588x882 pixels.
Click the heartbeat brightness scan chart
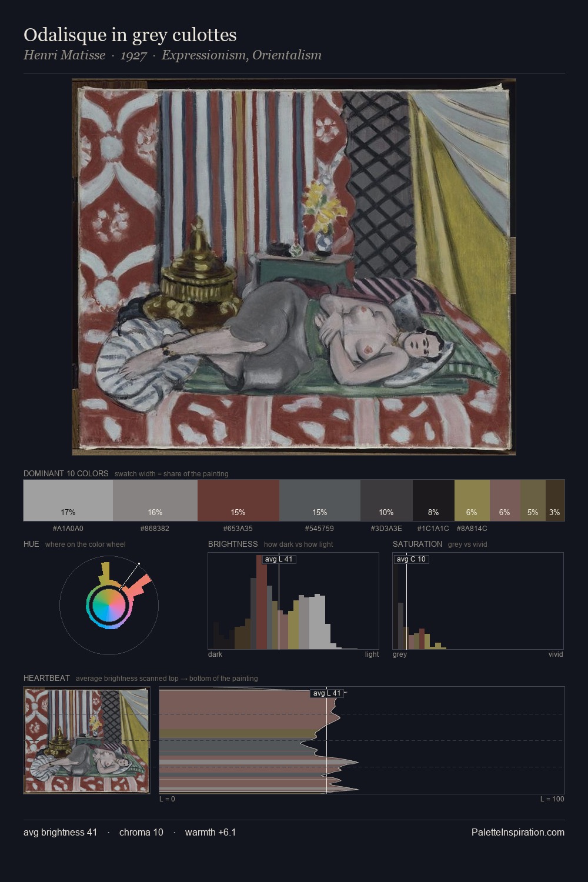tap(362, 740)
